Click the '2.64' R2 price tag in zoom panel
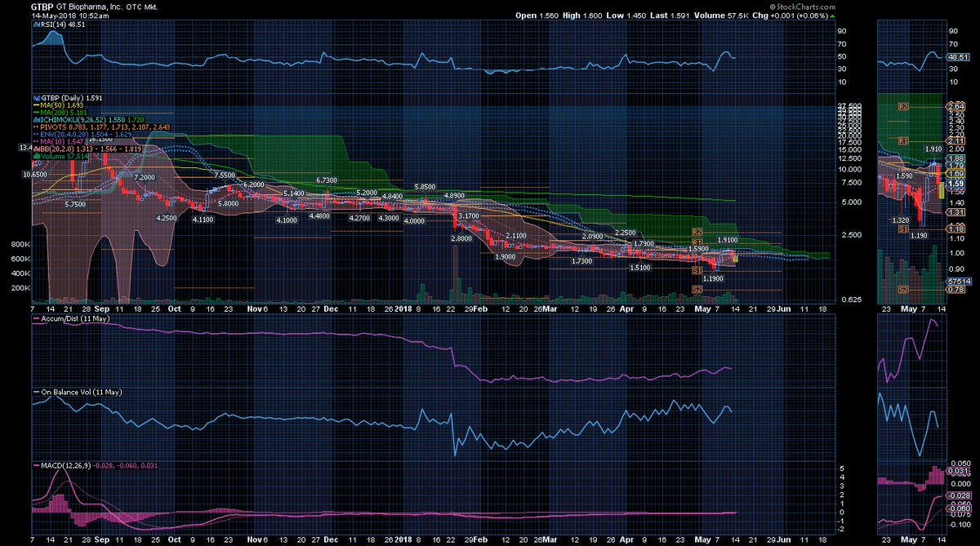This screenshot has width=980, height=546. click(x=955, y=107)
